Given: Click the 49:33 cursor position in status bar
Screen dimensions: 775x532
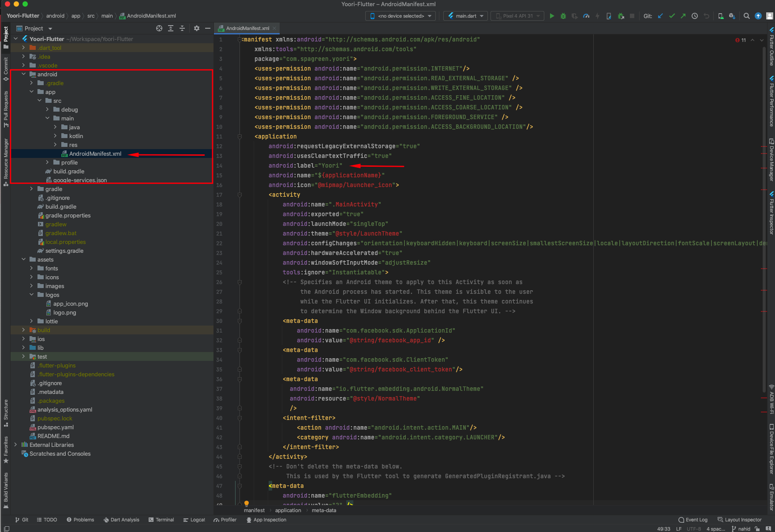Looking at the screenshot, I should coord(663,528).
